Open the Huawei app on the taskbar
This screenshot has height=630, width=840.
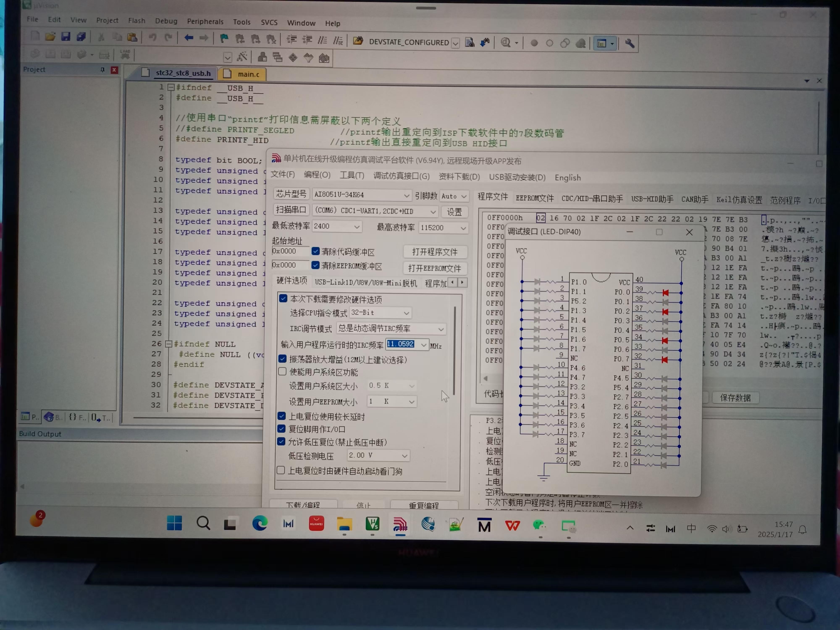pos(316,524)
